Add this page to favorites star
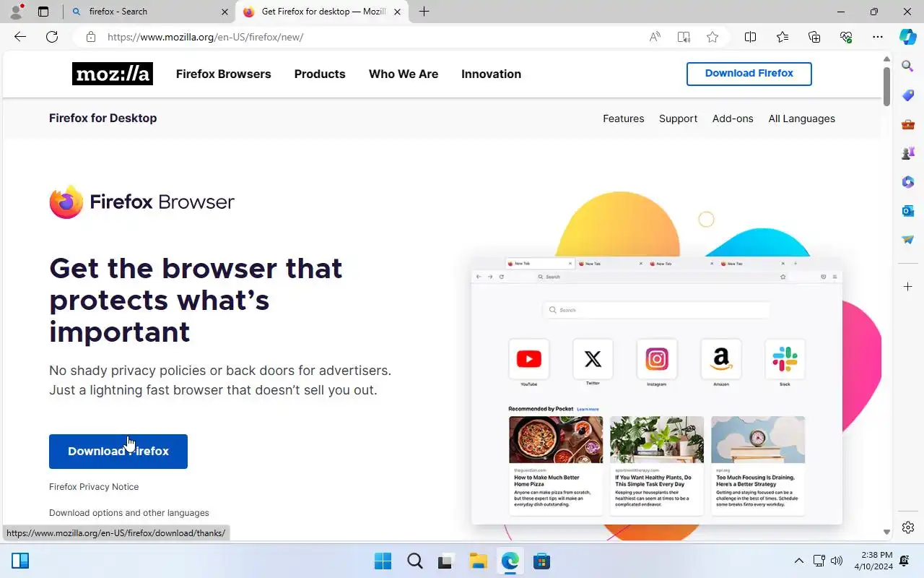The height and width of the screenshot is (578, 924). (712, 37)
